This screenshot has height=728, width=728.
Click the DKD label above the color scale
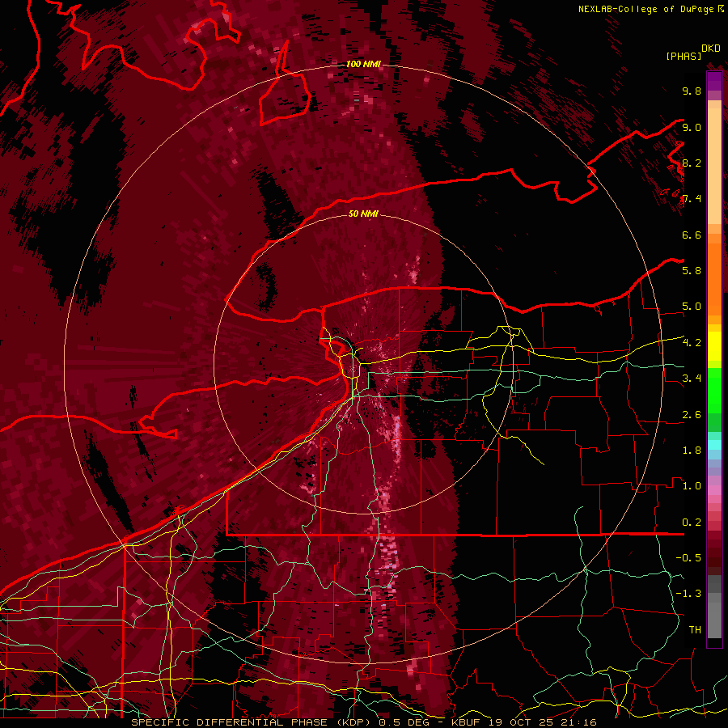711,49
